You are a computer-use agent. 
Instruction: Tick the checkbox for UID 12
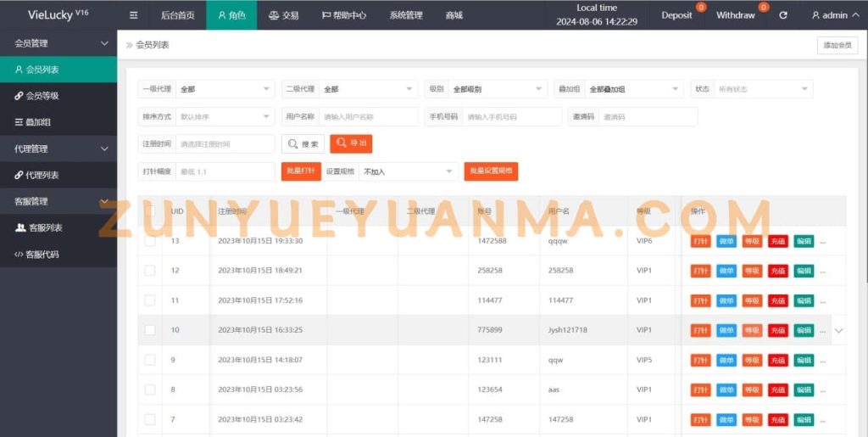tap(150, 271)
